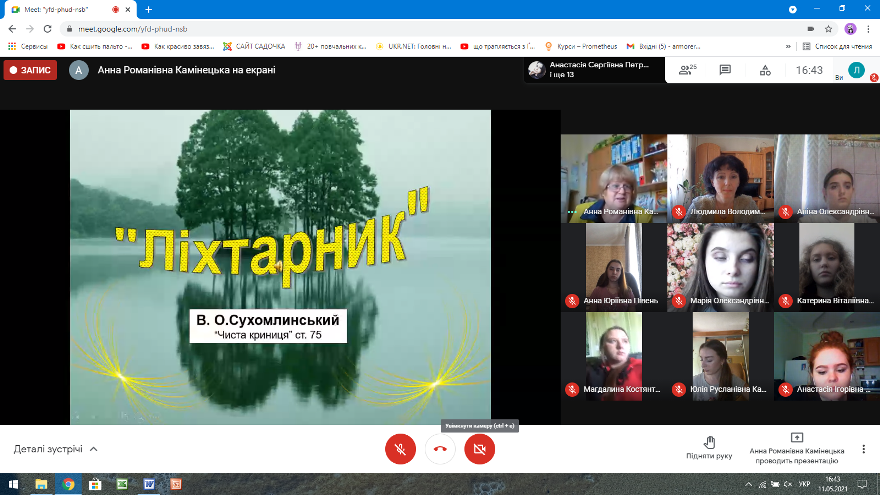The width and height of the screenshot is (880, 495).
Task: Open the Chrome tab search dropdown
Action: click(792, 10)
